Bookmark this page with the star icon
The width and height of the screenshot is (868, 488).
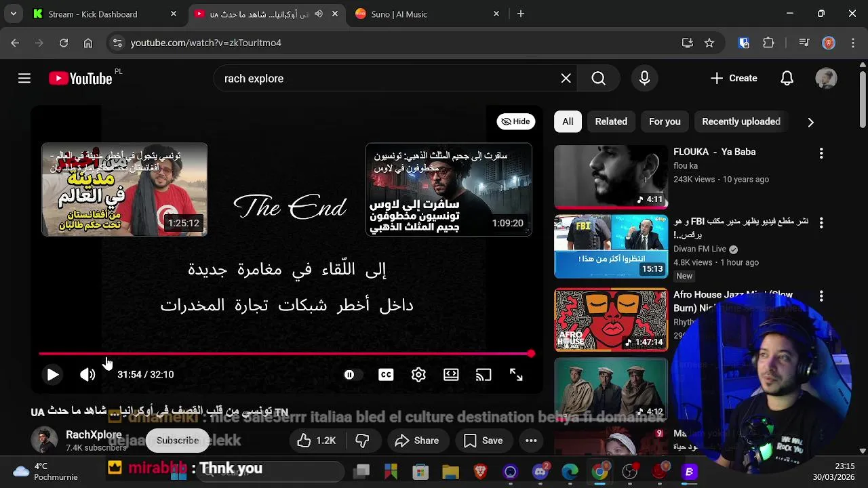tap(709, 43)
